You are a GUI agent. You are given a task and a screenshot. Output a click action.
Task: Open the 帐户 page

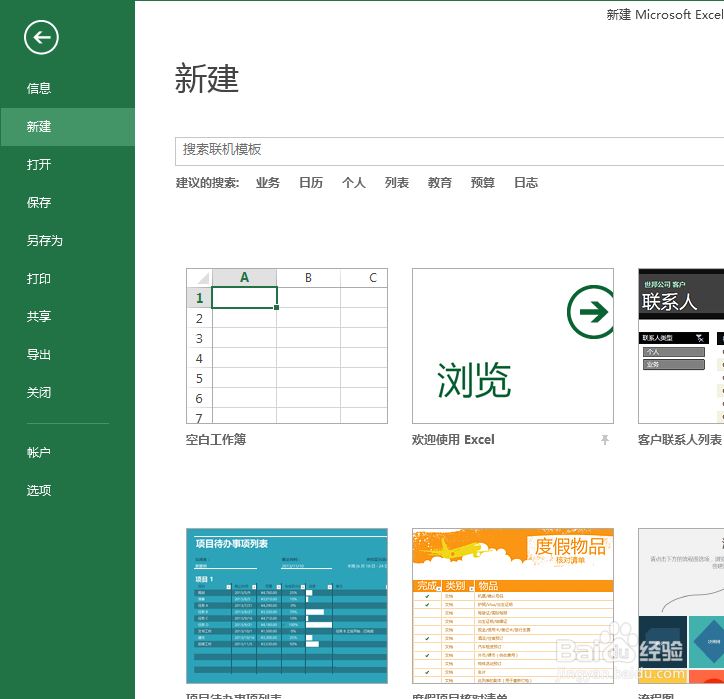coord(39,452)
